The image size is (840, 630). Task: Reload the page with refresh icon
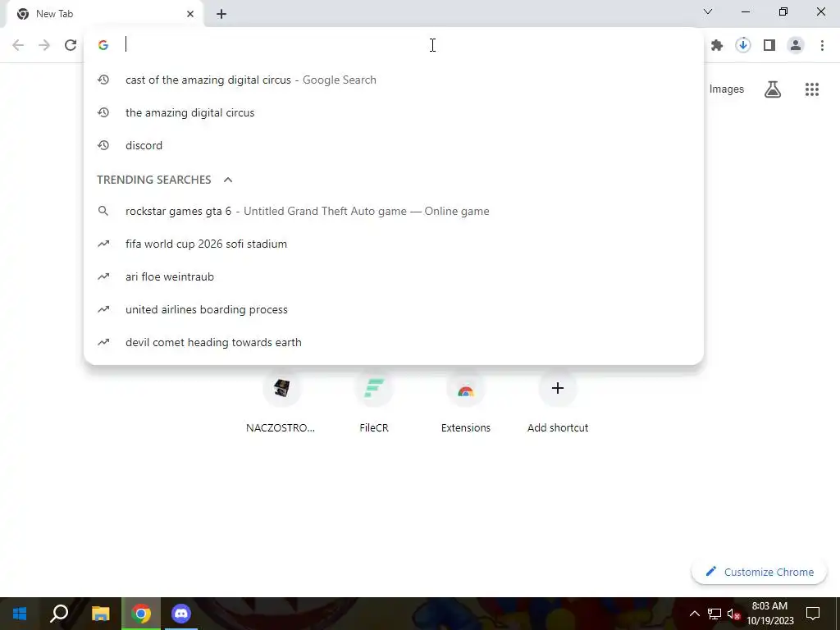(x=71, y=45)
